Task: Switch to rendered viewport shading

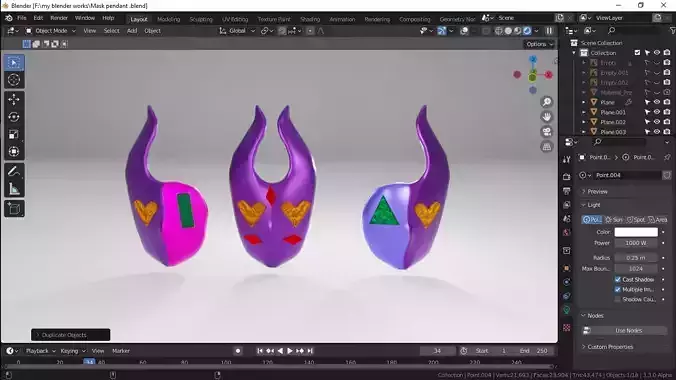Action: (527, 31)
